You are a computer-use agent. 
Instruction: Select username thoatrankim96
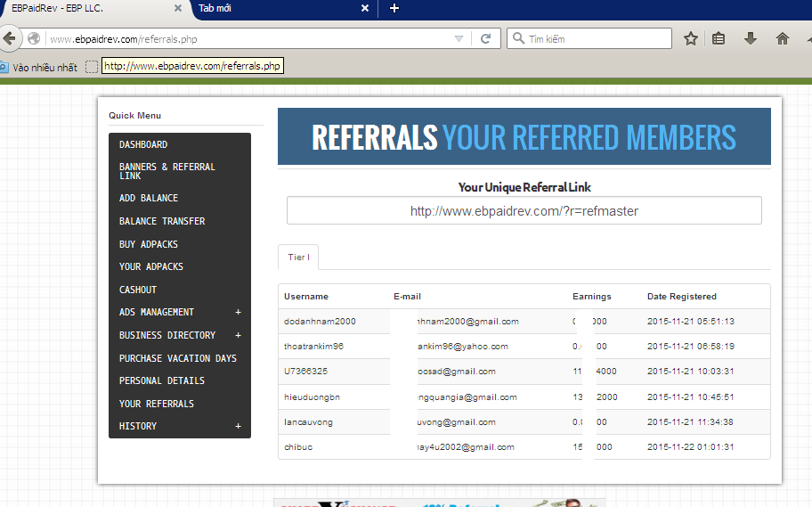(x=313, y=347)
